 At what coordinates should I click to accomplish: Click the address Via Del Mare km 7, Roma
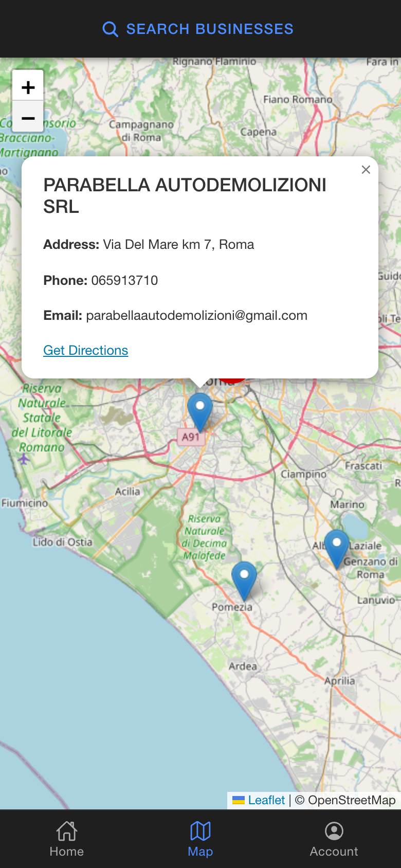click(178, 244)
